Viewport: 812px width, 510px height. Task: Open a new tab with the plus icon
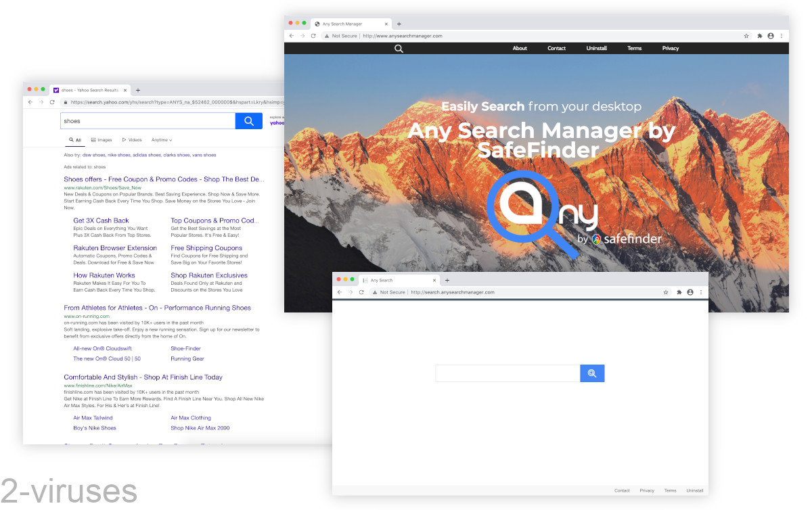point(399,23)
